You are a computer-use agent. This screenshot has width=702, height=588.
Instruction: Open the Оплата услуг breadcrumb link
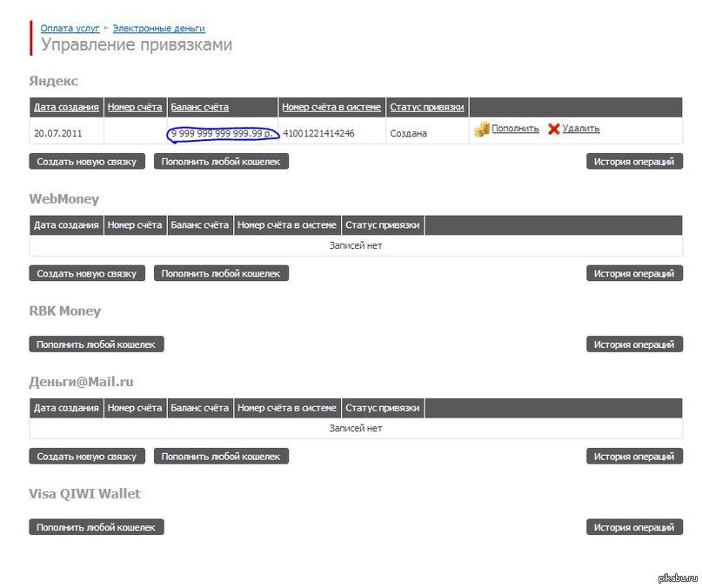(x=70, y=29)
